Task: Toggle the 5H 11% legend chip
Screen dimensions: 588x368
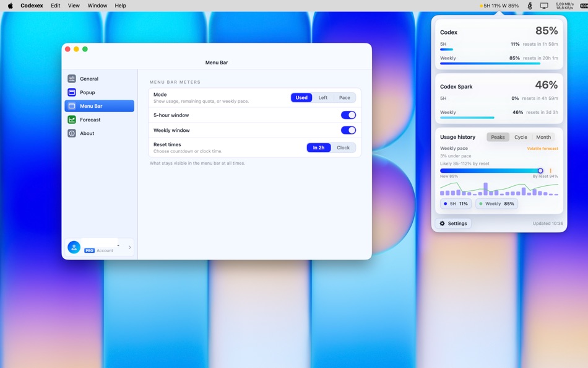Action: [456, 204]
